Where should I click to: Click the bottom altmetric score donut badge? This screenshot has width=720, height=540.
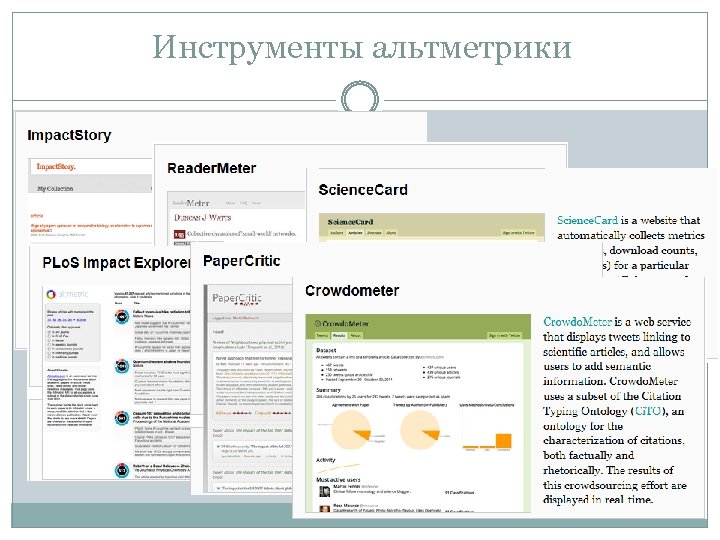122,470
